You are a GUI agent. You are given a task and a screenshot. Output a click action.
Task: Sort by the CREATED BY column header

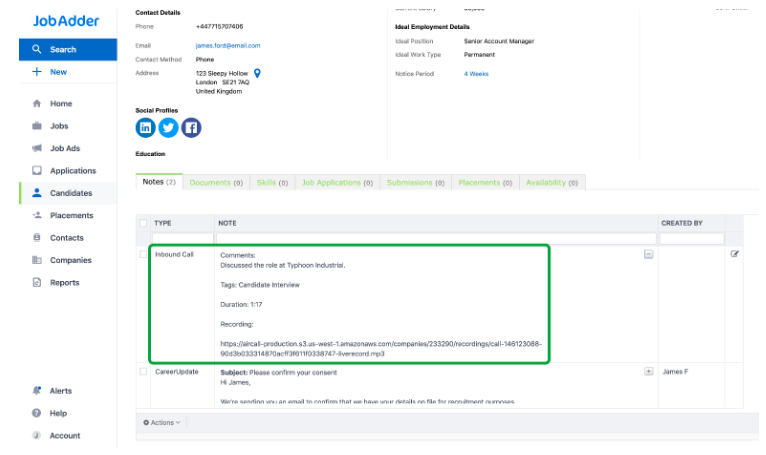click(x=681, y=223)
